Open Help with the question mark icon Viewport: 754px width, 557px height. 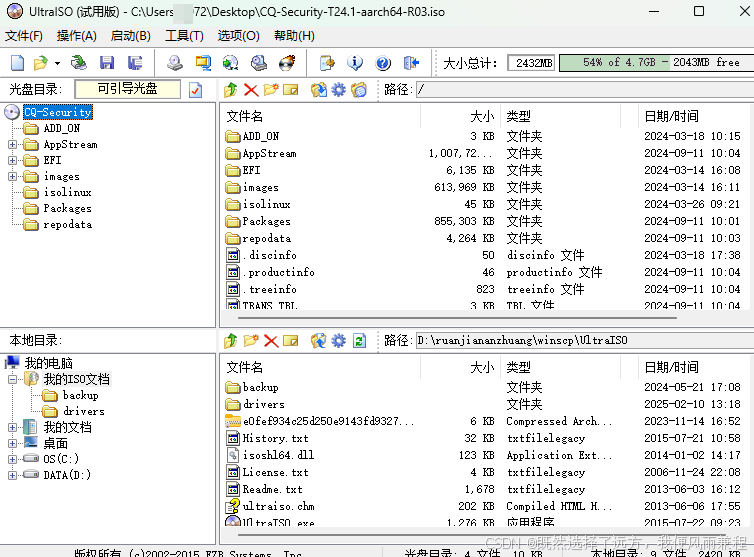(383, 63)
